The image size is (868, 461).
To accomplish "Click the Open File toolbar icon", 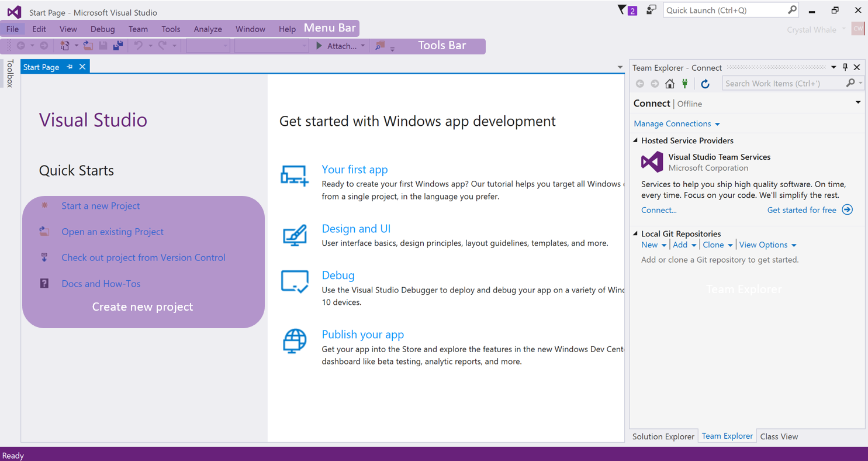I will click(88, 46).
